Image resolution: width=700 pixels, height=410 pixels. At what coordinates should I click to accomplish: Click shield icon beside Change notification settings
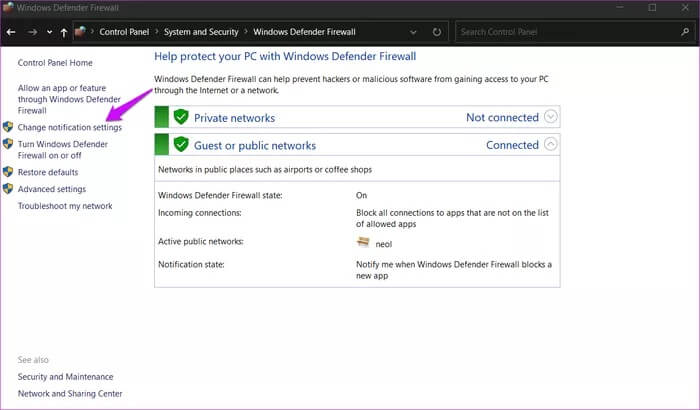(8, 127)
